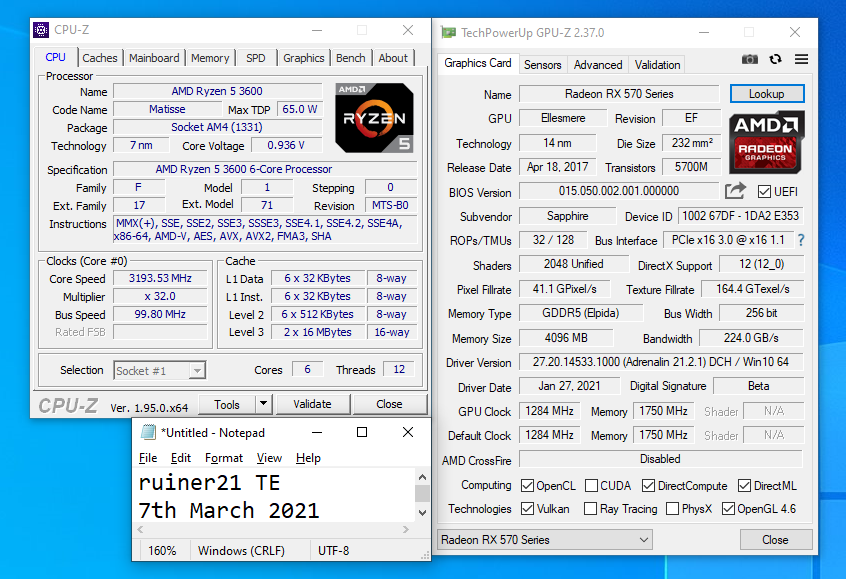Open the Socket #1 selection dropdown
The width and height of the screenshot is (846, 579).
coord(159,370)
